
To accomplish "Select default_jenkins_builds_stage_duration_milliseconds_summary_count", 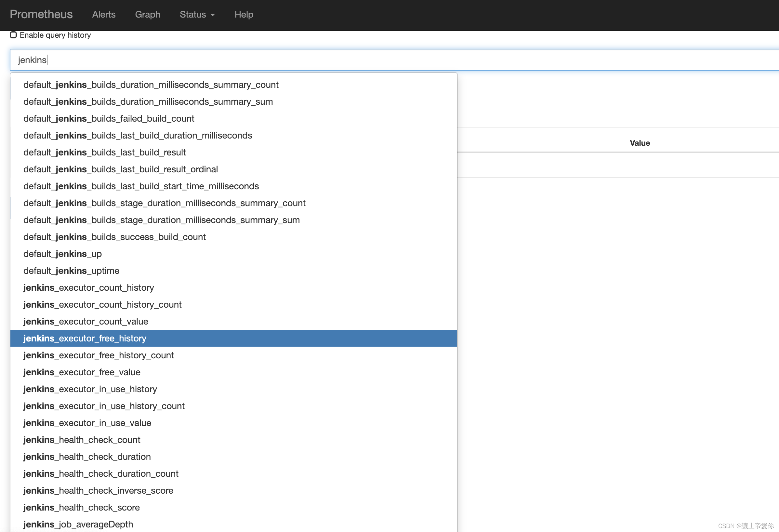I will (234, 203).
